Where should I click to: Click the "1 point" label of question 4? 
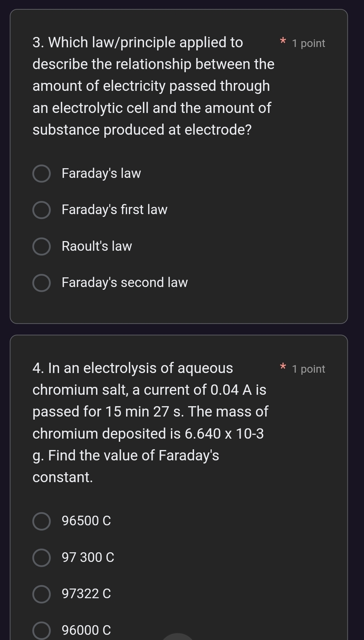[x=308, y=369]
